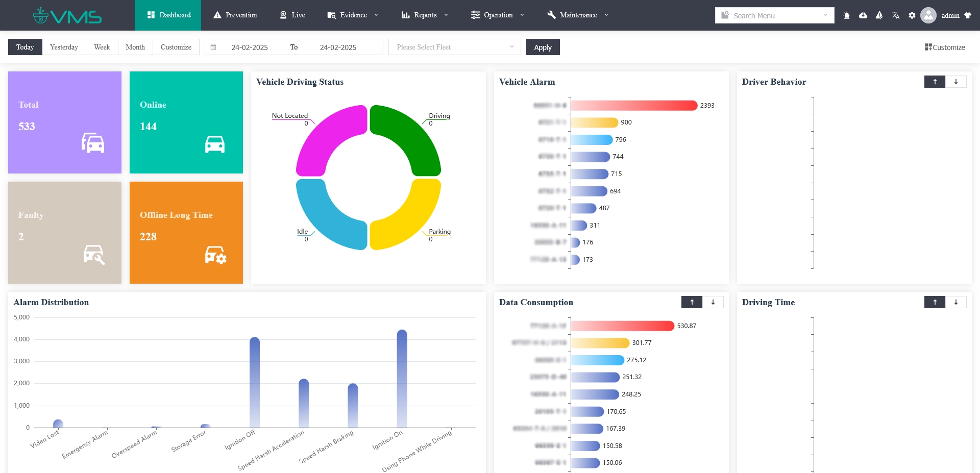
Task: Click the orange Offline Long Time card
Action: (186, 233)
